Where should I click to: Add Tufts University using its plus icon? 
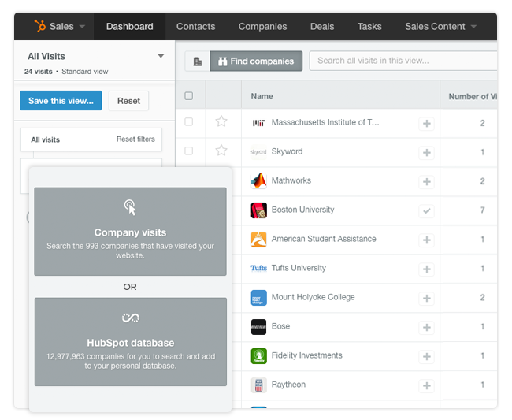426,269
